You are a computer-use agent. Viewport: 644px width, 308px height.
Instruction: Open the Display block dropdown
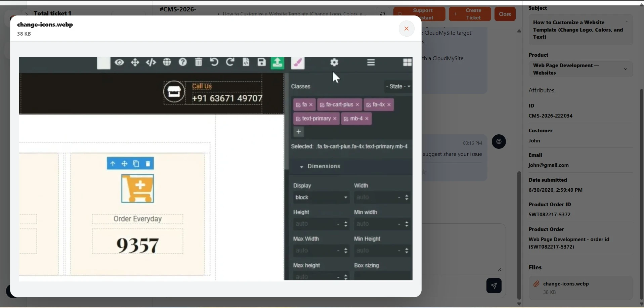tap(321, 197)
